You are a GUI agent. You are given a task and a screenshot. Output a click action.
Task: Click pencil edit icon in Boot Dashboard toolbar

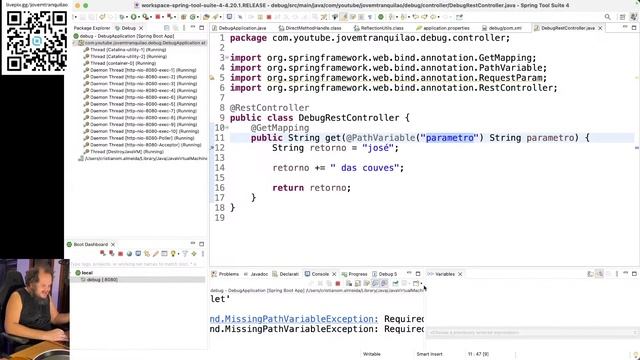pyautogui.click(x=156, y=253)
